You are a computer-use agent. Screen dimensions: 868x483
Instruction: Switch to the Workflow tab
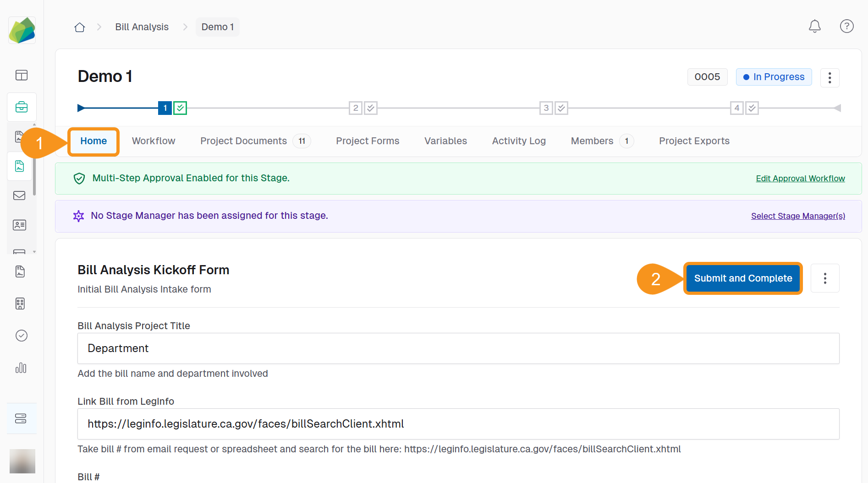(154, 141)
